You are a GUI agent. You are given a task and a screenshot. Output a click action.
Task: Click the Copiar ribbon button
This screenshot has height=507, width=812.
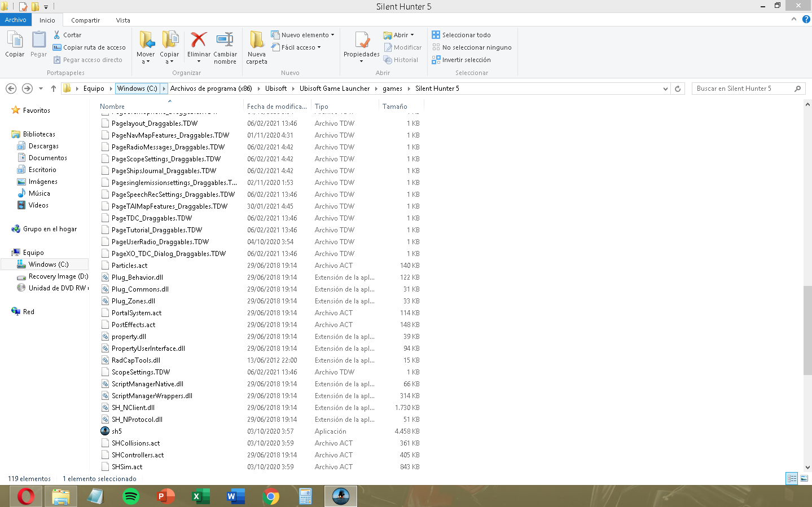coord(15,45)
